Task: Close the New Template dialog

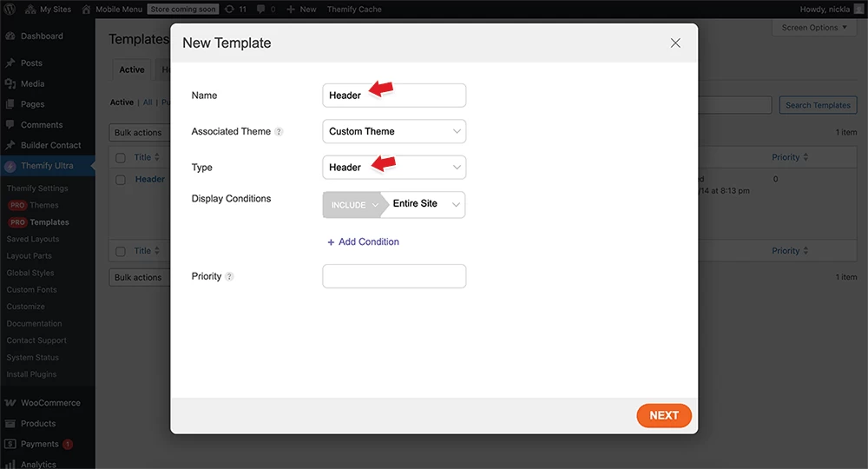Action: pyautogui.click(x=675, y=43)
